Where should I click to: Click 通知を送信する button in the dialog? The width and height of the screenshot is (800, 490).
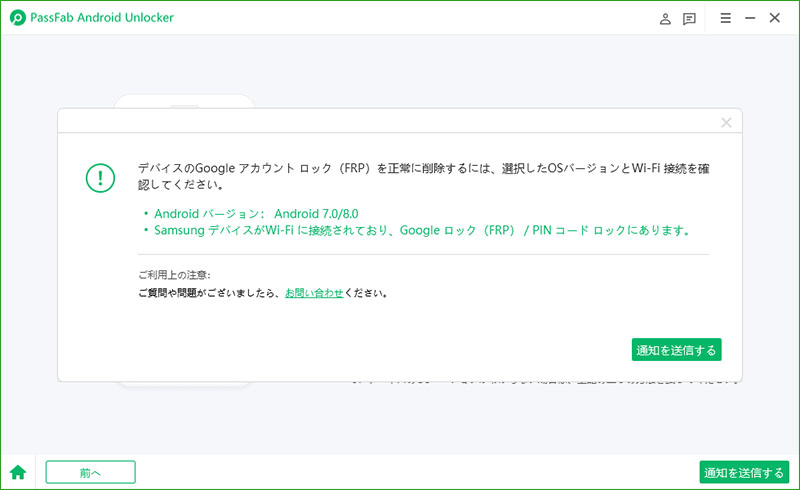tap(677, 350)
